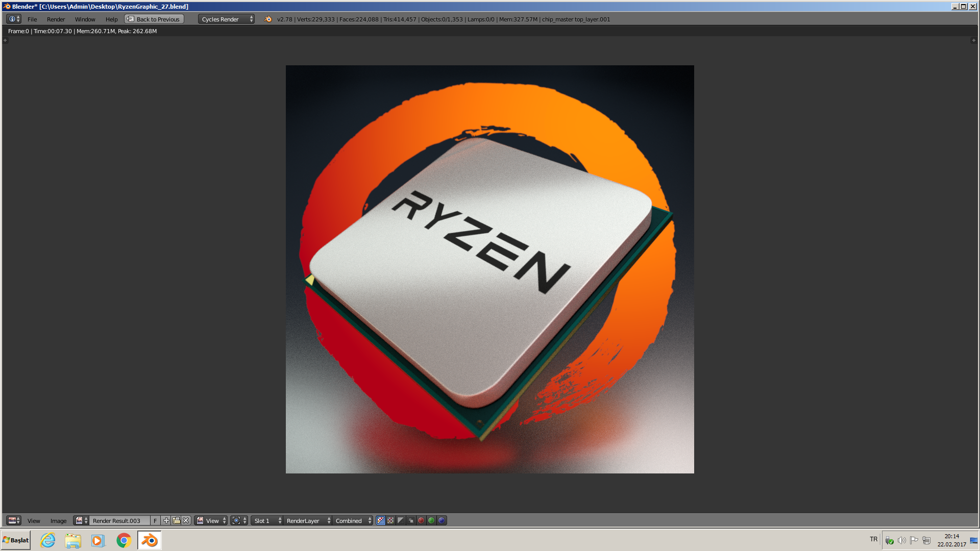Click the TR language indicator
Screen dimensions: 980x551
[874, 539]
